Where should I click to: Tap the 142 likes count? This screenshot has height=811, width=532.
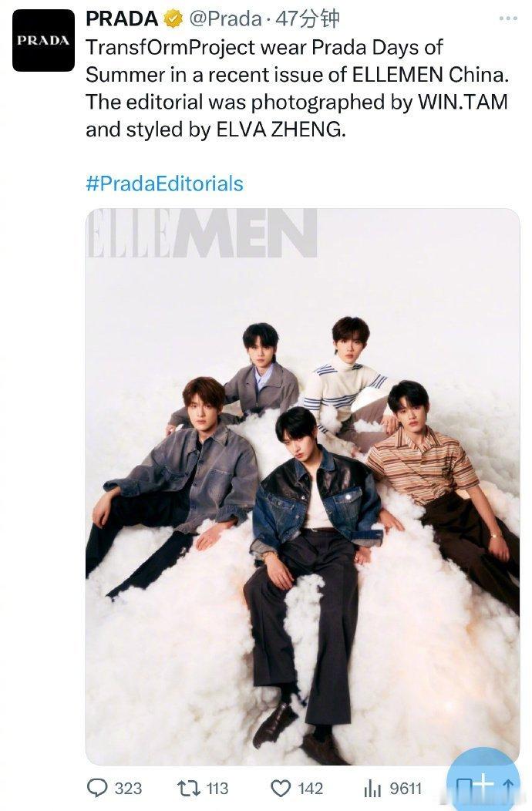pos(311,788)
